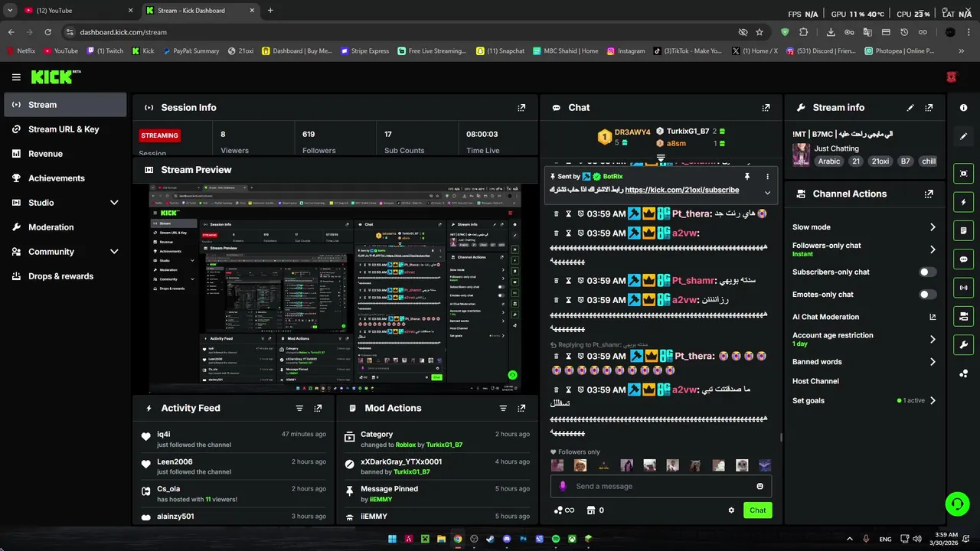Collapse the chat leaderboard with the arrow
This screenshot has width=980, height=551.
coord(661,158)
